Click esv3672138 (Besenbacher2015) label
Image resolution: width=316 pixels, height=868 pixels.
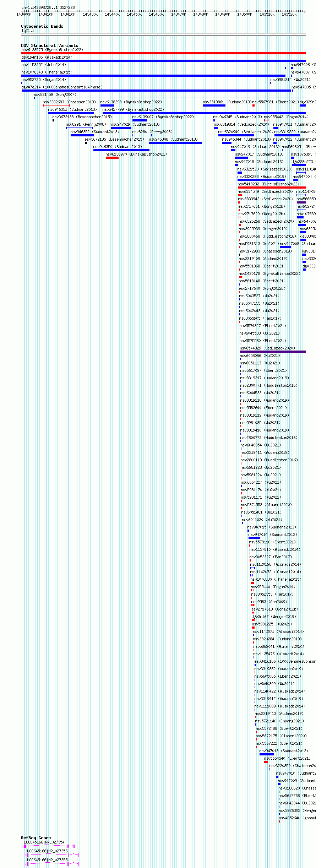82,117
